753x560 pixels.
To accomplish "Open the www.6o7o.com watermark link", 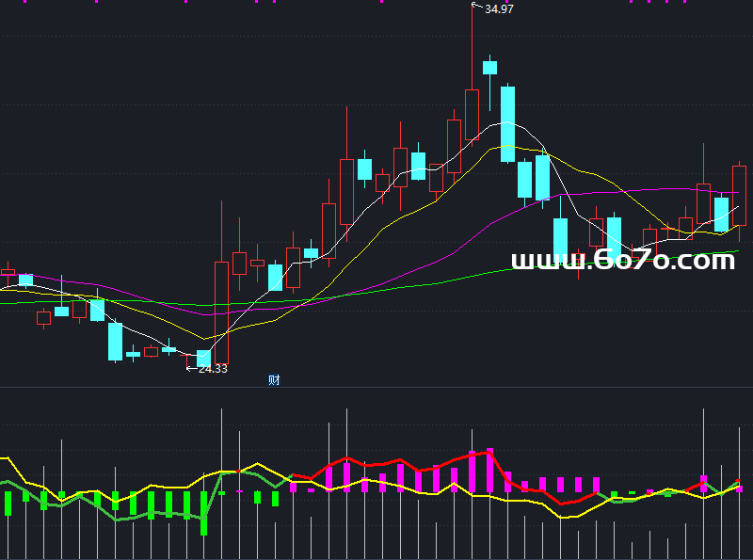I will [x=622, y=261].
